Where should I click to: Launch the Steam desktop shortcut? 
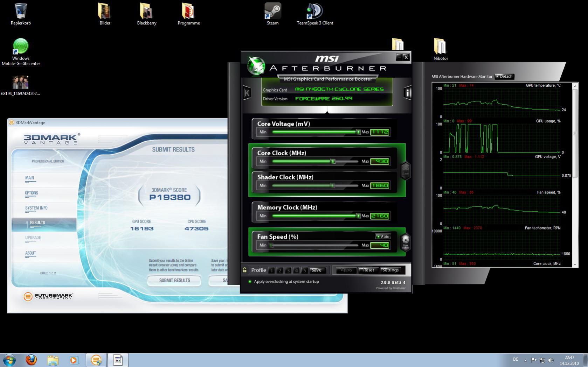click(x=273, y=14)
